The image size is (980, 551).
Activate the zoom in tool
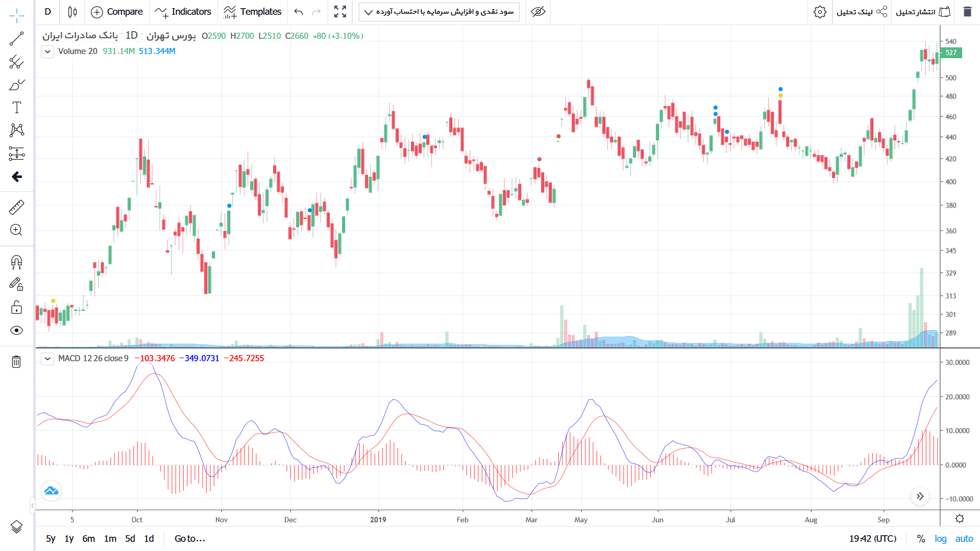pyautogui.click(x=16, y=230)
